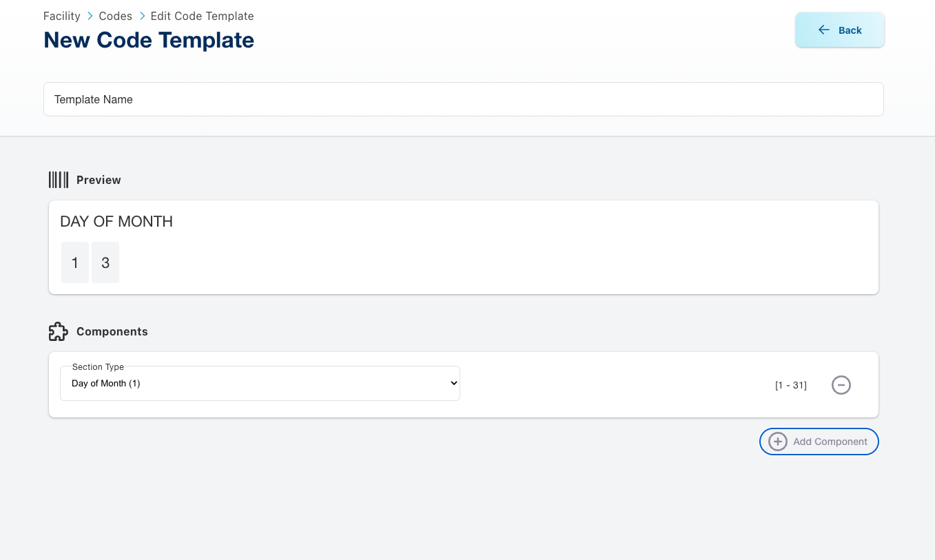The image size is (935, 560).
Task: Click the Section Type dropdown arrow
Action: pos(453,384)
